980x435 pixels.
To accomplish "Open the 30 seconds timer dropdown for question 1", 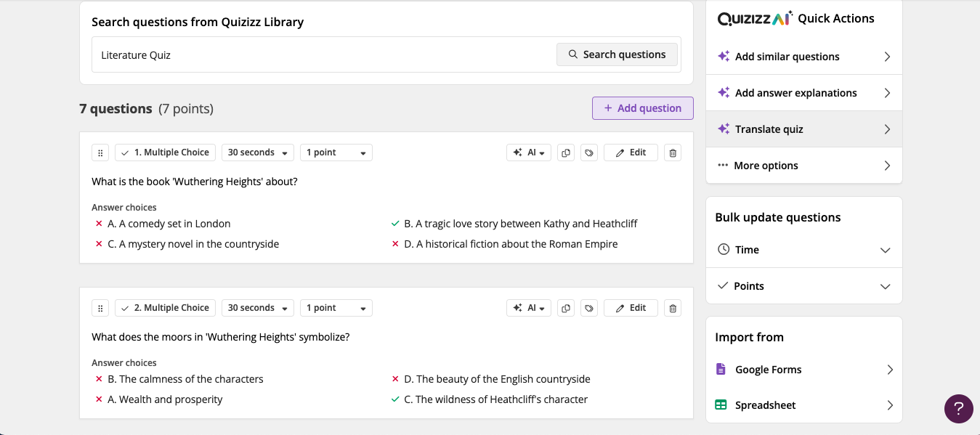I will coord(257,152).
